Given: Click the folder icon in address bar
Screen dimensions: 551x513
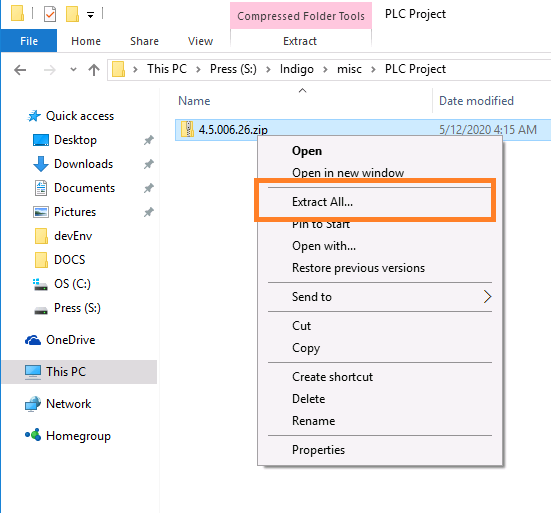Looking at the screenshot, I should click(x=118, y=69).
